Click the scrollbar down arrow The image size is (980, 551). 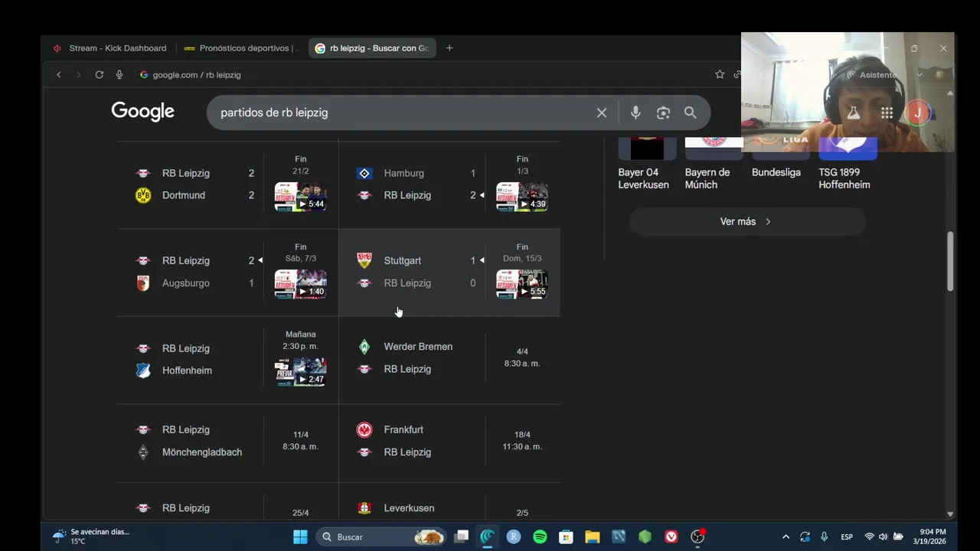point(950,514)
